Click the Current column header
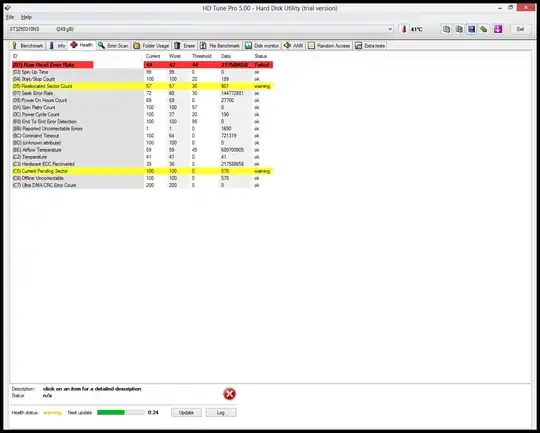The height and width of the screenshot is (433, 540). [x=153, y=56]
